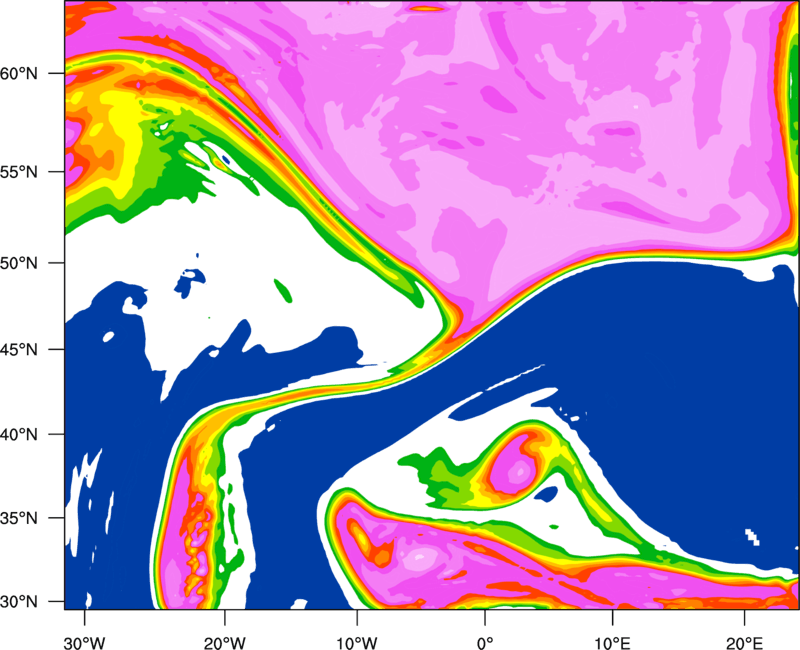
Task: Click the 0° longitude label
Action: (x=485, y=643)
